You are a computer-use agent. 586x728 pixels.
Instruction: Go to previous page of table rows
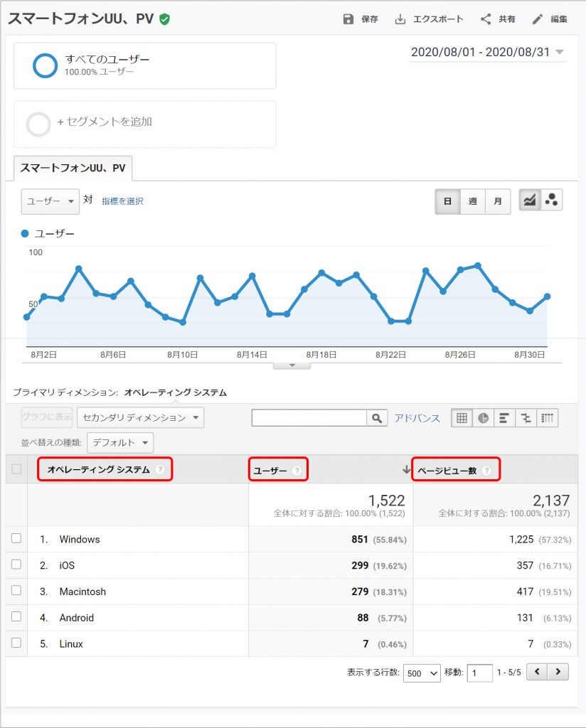(537, 671)
